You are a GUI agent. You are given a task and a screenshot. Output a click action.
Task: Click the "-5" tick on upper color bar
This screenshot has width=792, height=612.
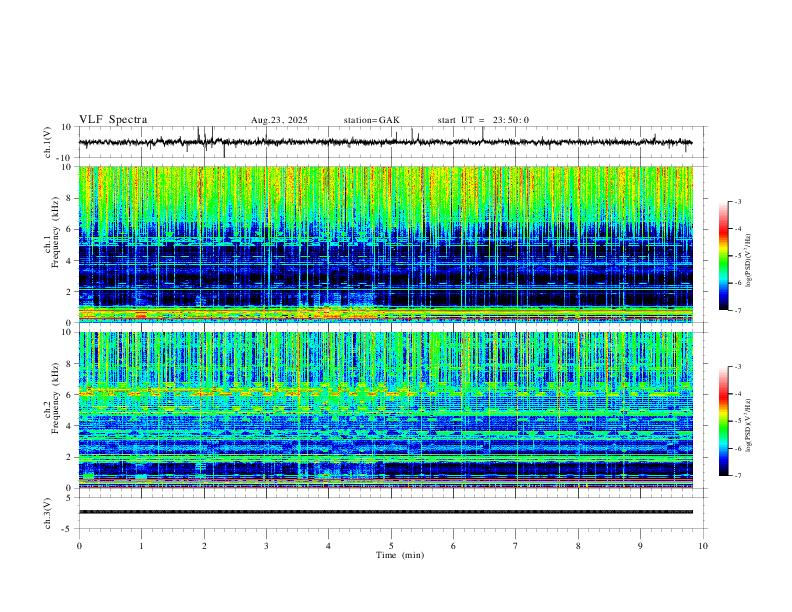(x=737, y=256)
